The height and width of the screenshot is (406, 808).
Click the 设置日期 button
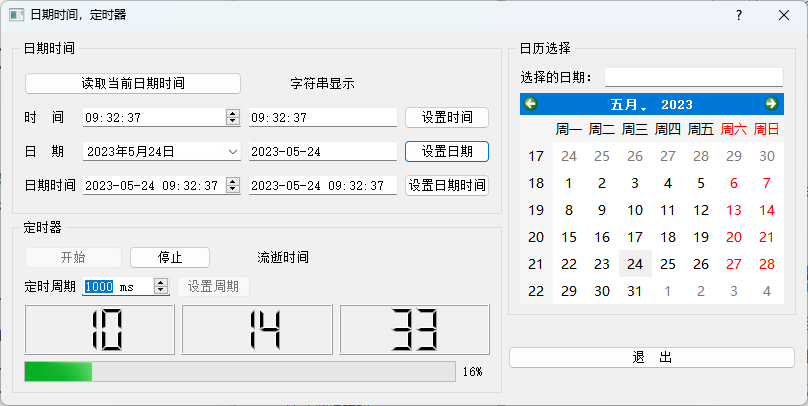click(x=446, y=151)
